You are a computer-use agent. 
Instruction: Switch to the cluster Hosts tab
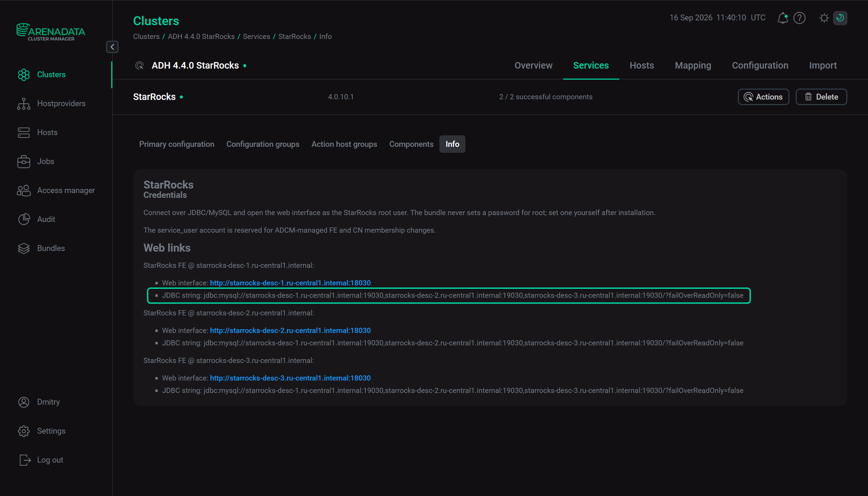click(x=642, y=65)
